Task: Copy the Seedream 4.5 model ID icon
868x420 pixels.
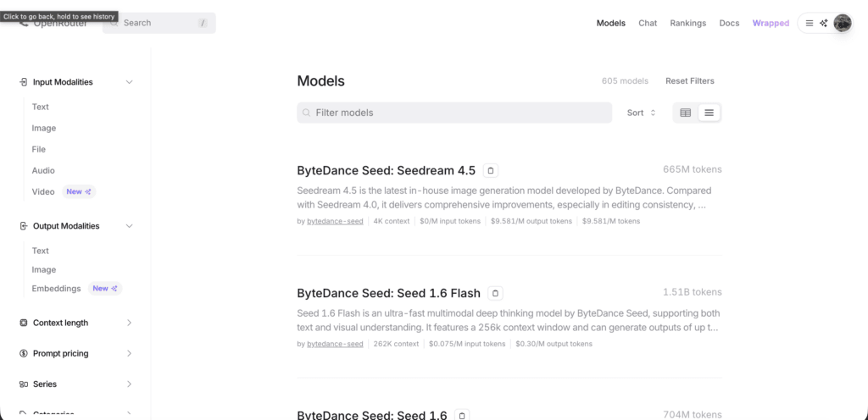Action: coord(491,170)
